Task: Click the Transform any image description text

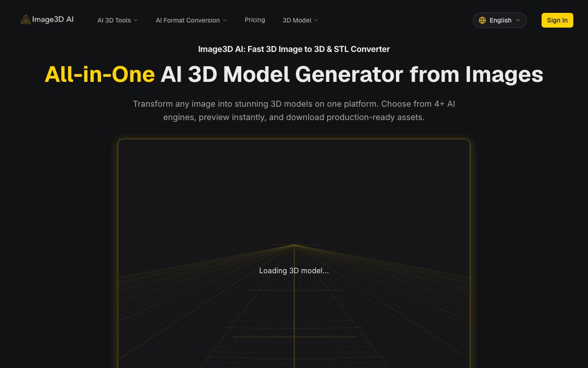Action: [x=294, y=110]
